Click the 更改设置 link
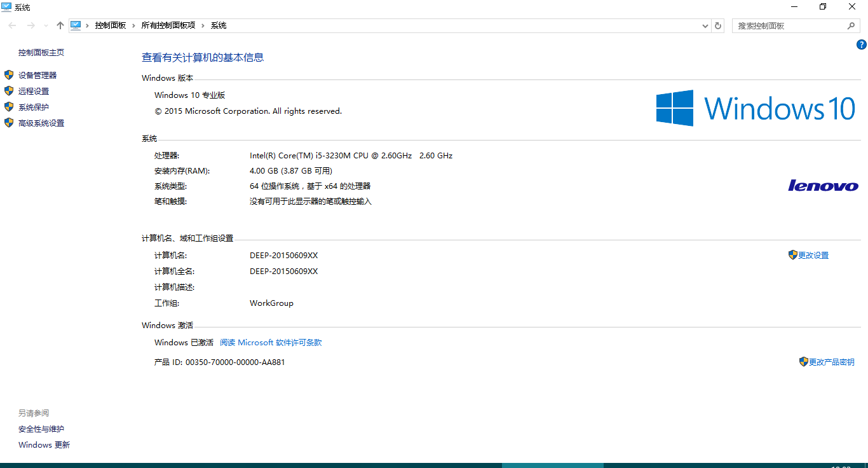The image size is (868, 468). click(x=813, y=256)
